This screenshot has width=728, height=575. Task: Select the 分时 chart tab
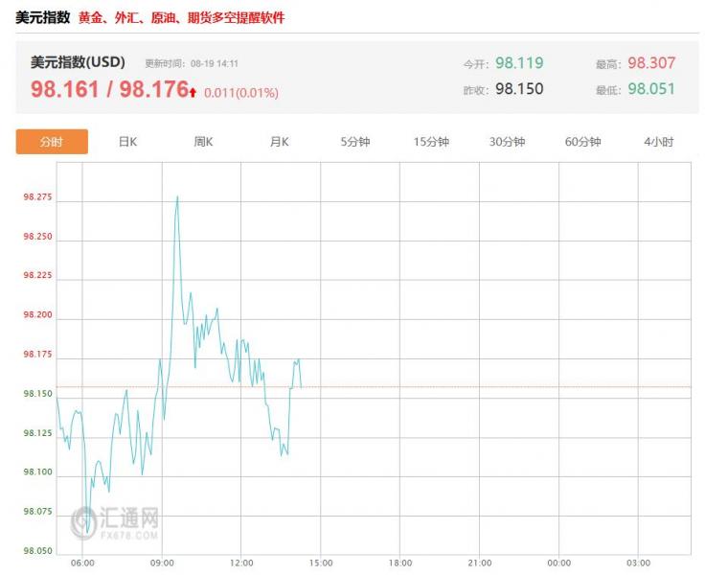pyautogui.click(x=52, y=142)
